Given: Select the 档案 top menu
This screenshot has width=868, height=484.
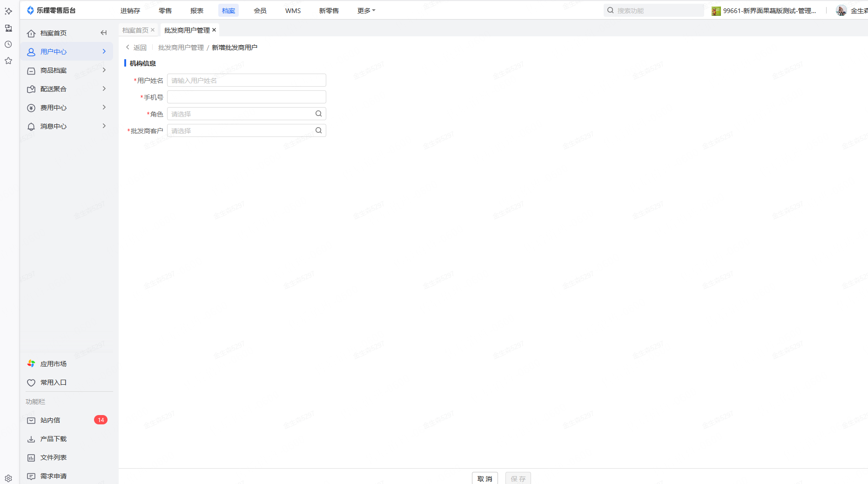Looking at the screenshot, I should pos(229,10).
